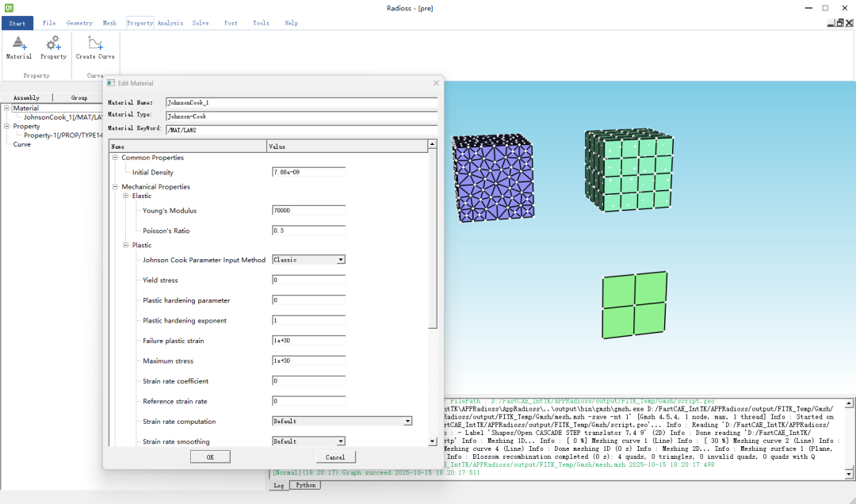
Task: Open the File menu
Action: pos(49,23)
